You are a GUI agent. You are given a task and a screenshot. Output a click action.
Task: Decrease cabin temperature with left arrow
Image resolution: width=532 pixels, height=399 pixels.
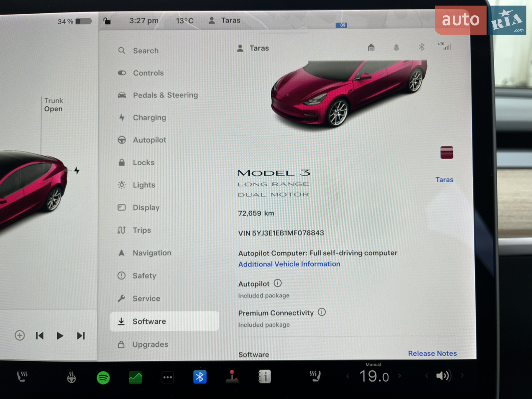pos(348,376)
